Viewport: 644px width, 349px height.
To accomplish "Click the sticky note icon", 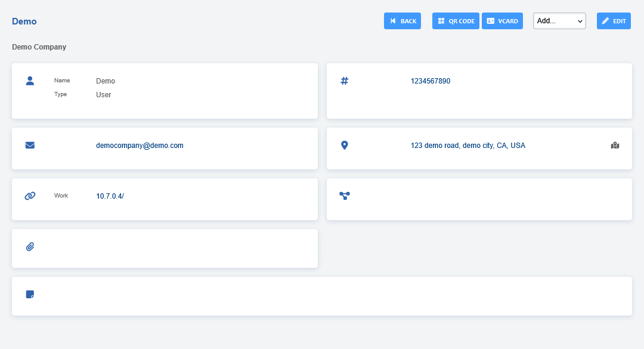I will coord(30,294).
